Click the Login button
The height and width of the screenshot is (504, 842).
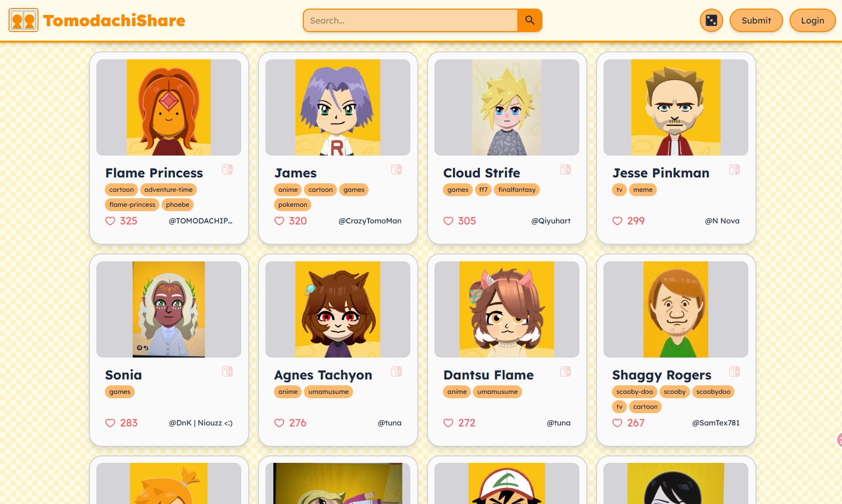pos(813,20)
